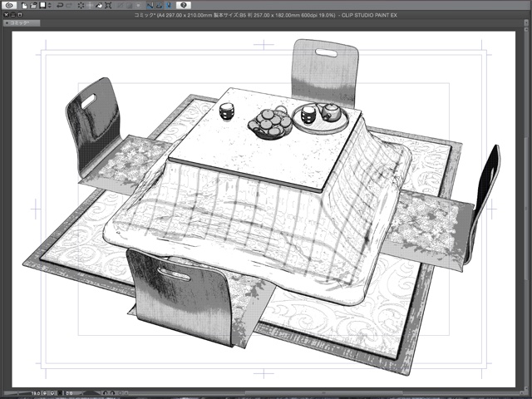Activate the Scale/Rotate transform icon
The width and height of the screenshot is (532, 399).
(x=108, y=6)
